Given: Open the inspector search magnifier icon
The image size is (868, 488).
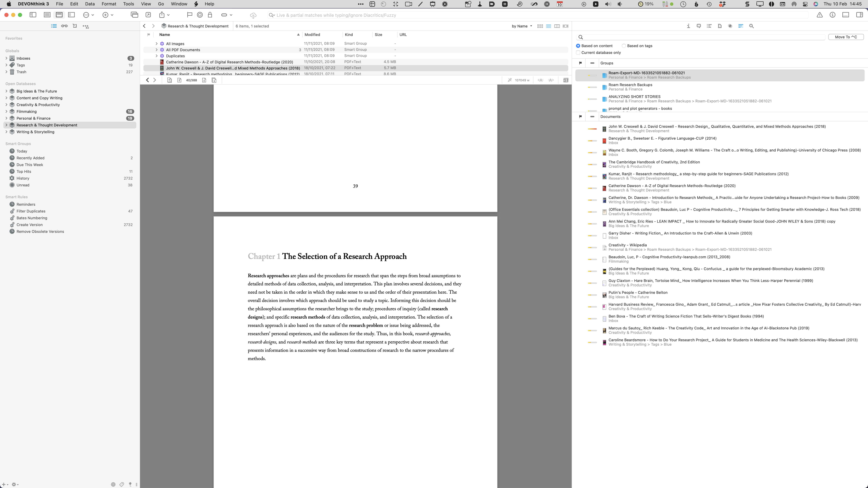Looking at the screenshot, I should pos(751,26).
